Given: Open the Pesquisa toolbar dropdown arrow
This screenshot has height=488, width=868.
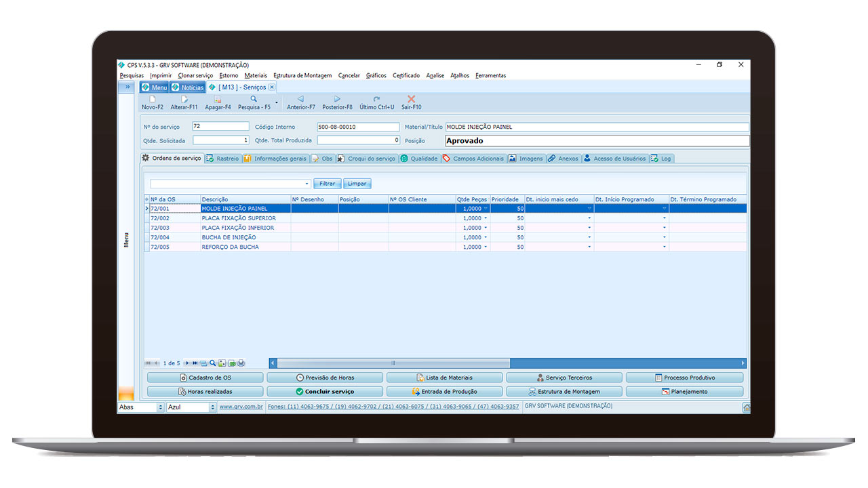Looking at the screenshot, I should point(276,103).
